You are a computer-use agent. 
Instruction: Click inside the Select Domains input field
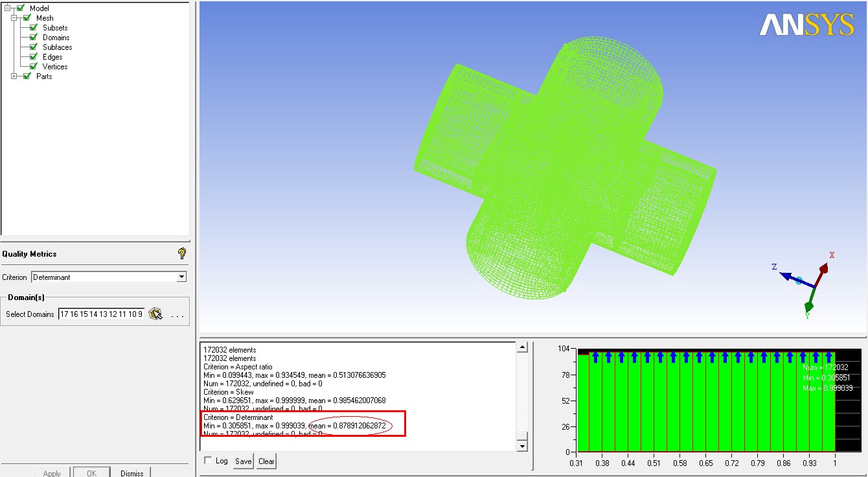(x=100, y=314)
